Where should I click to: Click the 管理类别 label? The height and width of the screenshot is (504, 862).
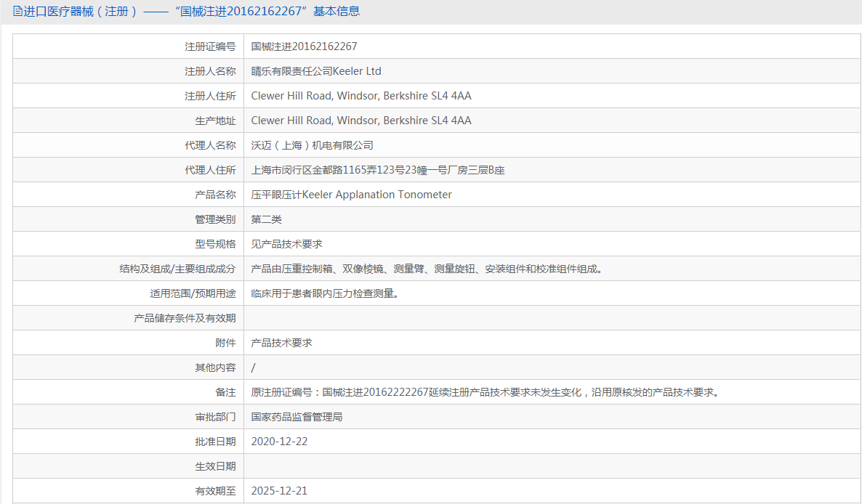pos(215,219)
